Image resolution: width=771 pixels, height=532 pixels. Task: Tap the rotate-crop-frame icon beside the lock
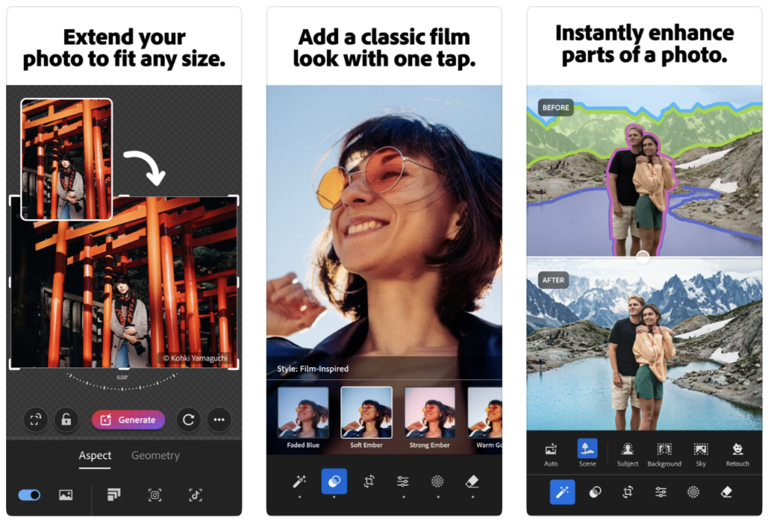pos(35,420)
